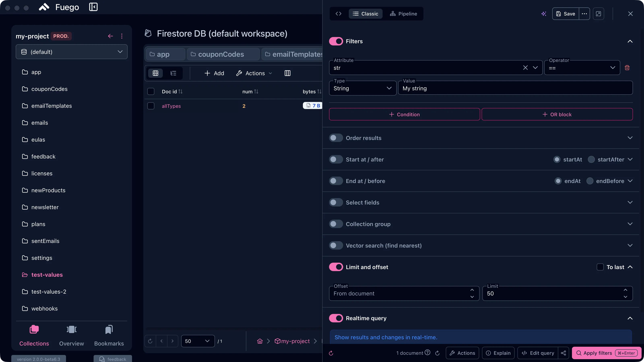
Task: Select the endBefore radio option
Action: 590,181
